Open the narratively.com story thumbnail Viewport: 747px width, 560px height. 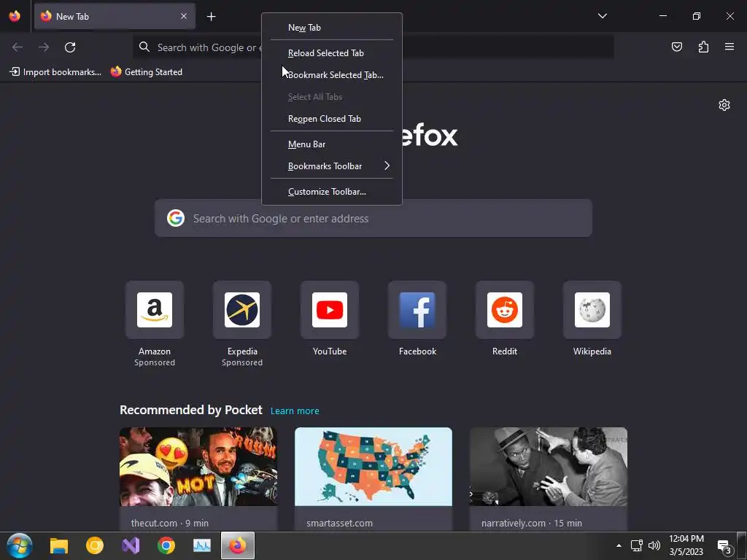[549, 466]
